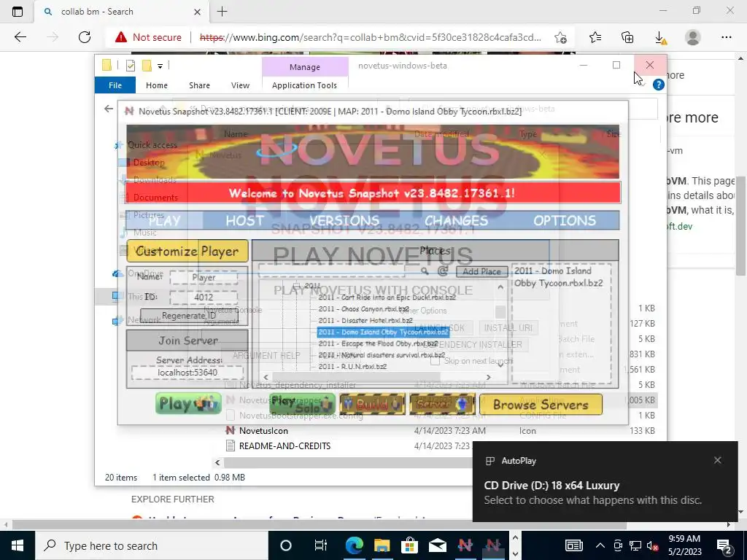This screenshot has width=747, height=560.
Task: Open the Windows Start menu
Action: pos(18,545)
